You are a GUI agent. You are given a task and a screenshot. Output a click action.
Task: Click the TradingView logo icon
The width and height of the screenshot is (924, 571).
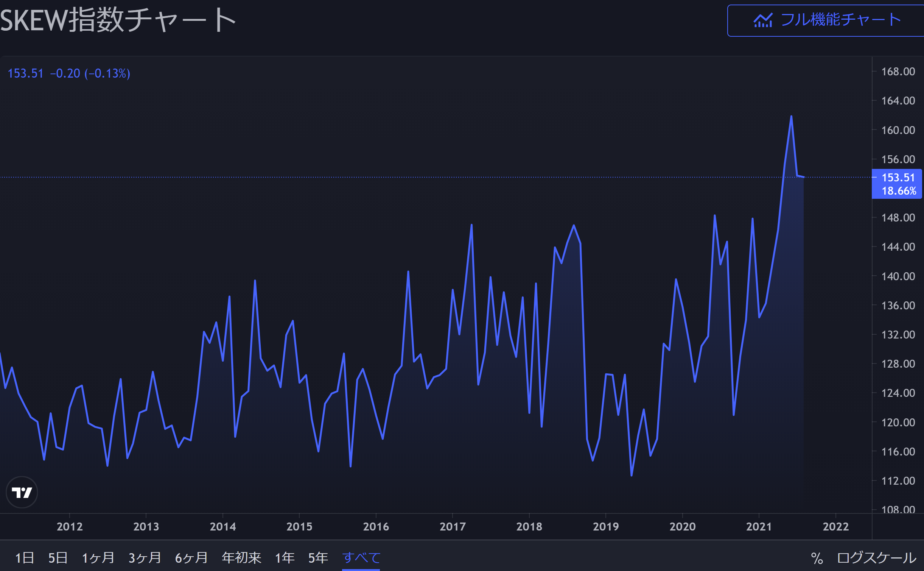22,492
